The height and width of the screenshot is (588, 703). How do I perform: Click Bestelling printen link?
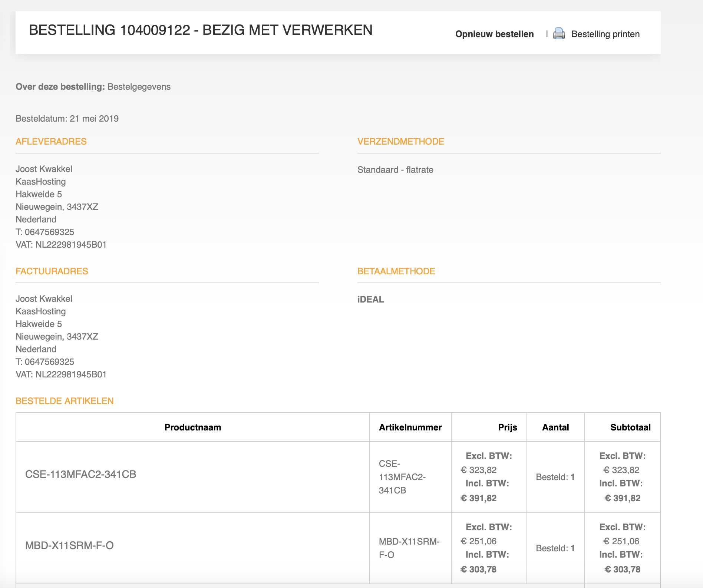pyautogui.click(x=605, y=34)
